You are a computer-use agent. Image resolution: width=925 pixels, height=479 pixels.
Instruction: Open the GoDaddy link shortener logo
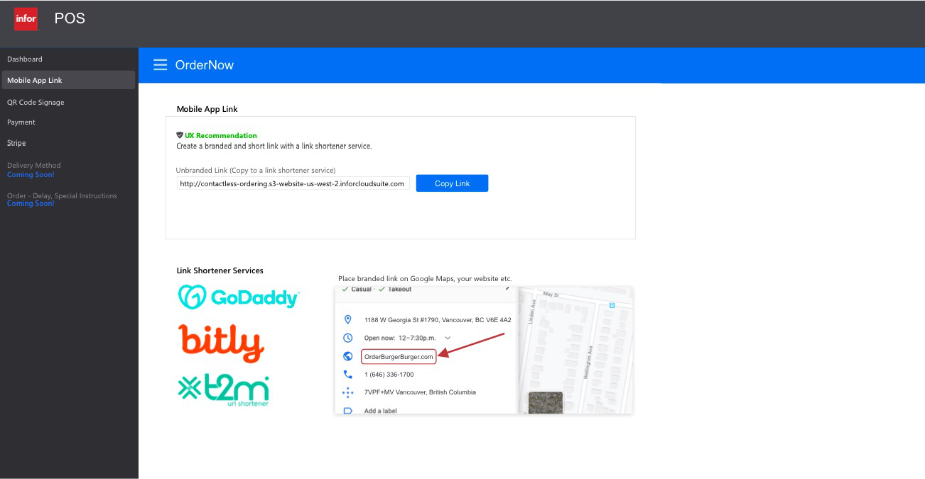[x=238, y=297]
